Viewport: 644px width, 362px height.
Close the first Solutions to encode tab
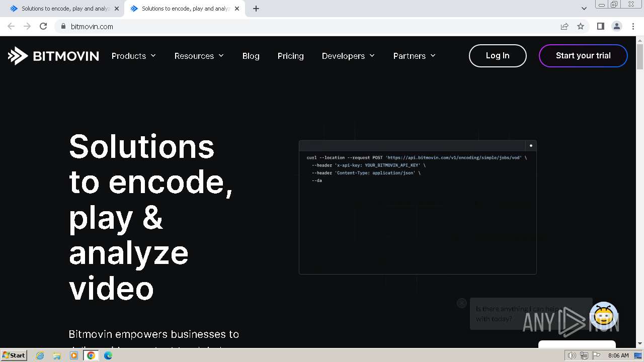(117, 9)
